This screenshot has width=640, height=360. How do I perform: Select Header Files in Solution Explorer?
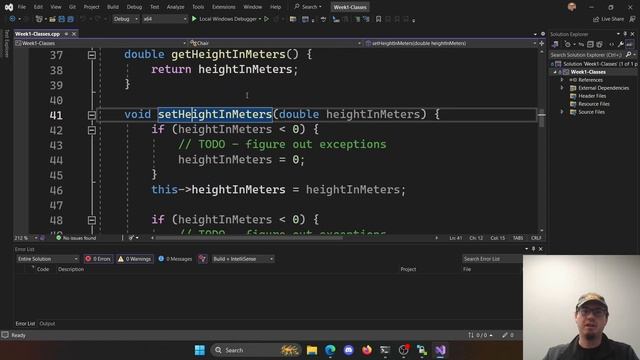(592, 96)
